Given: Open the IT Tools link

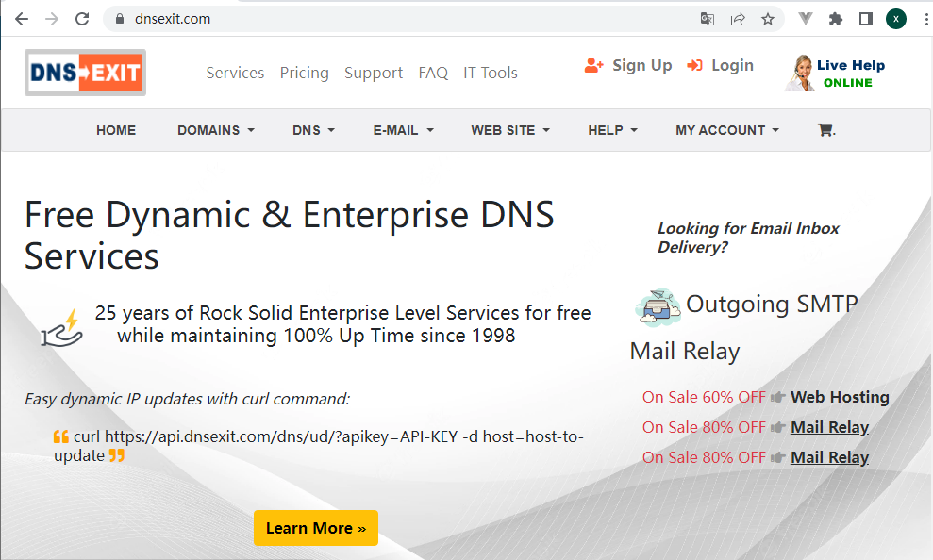Looking at the screenshot, I should click(491, 73).
